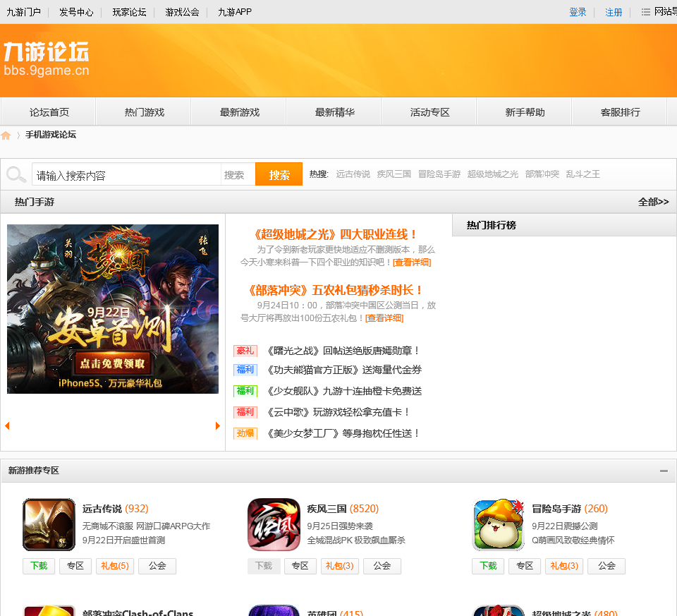
Task: Open the 疾风三国 (8520) title link
Action: (343, 509)
